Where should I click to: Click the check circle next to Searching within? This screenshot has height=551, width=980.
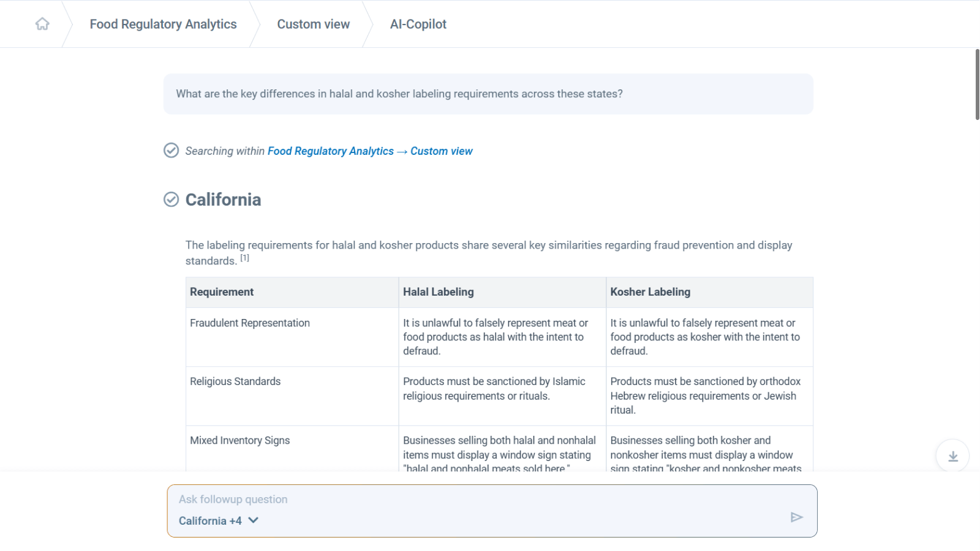point(171,151)
